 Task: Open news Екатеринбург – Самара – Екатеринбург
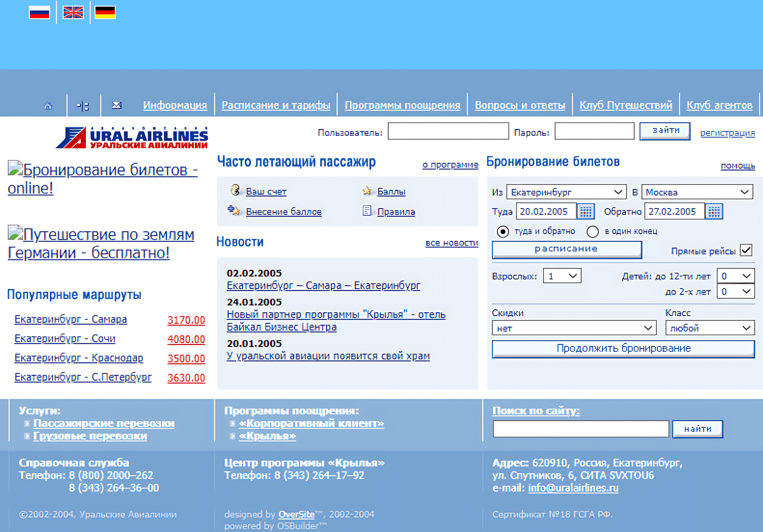(x=323, y=286)
